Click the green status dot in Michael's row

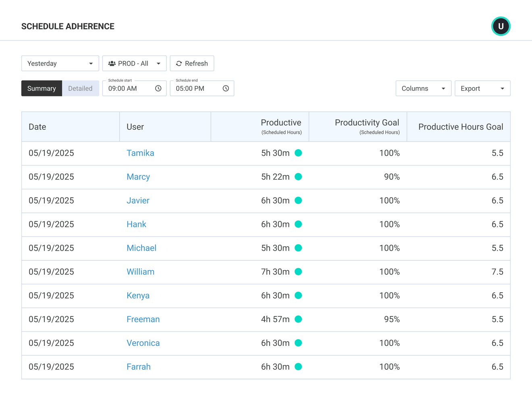tap(298, 248)
